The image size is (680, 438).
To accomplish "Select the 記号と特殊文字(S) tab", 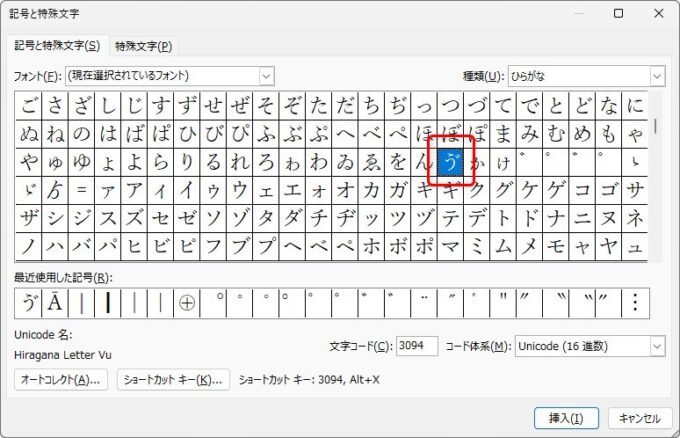I will pyautogui.click(x=56, y=46).
